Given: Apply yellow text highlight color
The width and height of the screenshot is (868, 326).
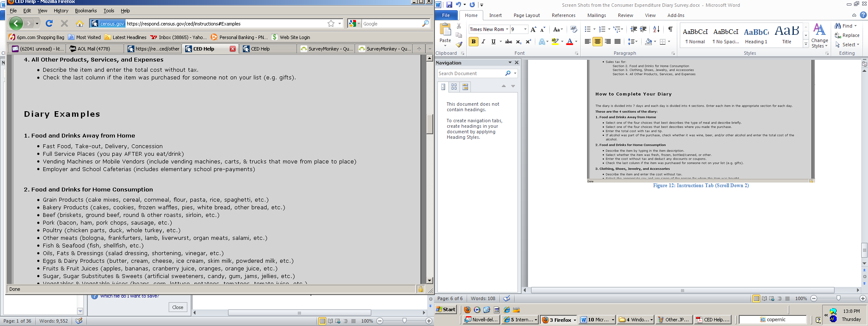Looking at the screenshot, I should (555, 42).
